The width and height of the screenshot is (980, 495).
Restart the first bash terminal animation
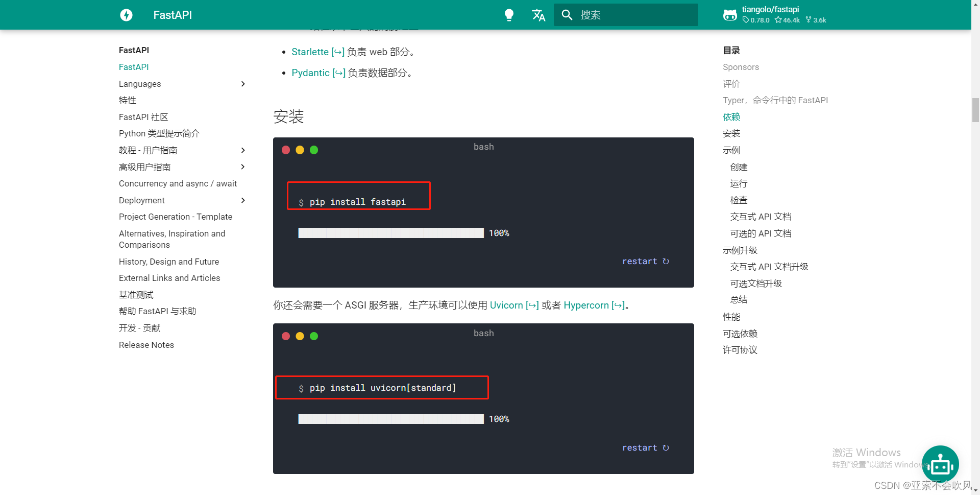click(x=645, y=261)
